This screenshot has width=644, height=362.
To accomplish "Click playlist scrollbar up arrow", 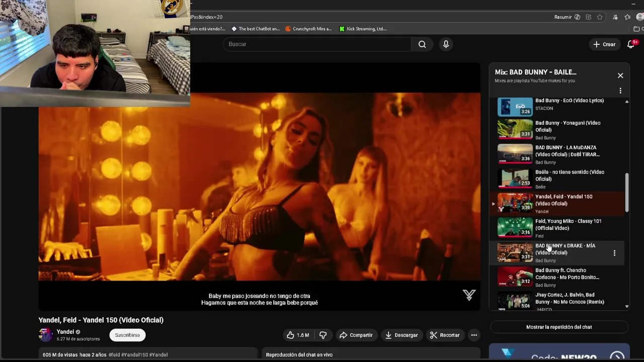I will point(627,102).
